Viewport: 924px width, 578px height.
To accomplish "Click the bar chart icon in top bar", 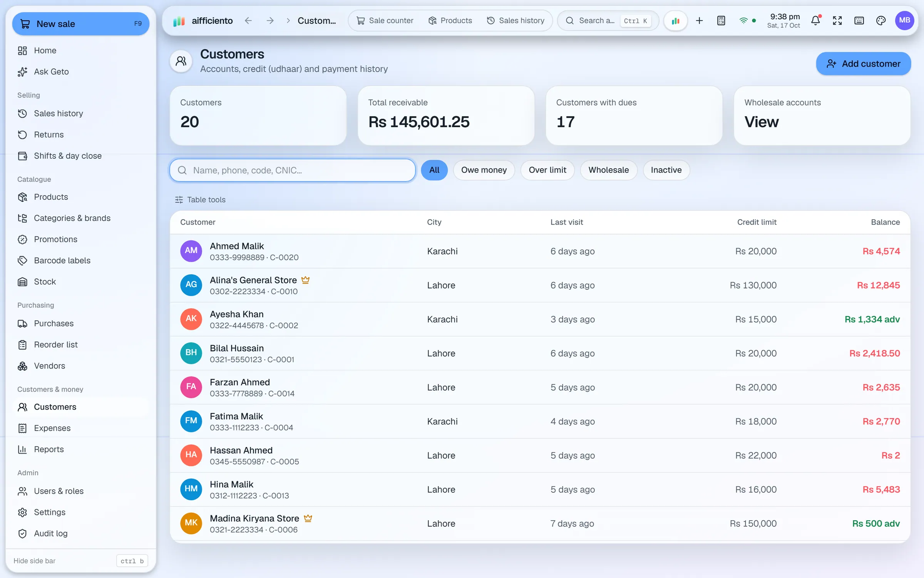I will (675, 21).
